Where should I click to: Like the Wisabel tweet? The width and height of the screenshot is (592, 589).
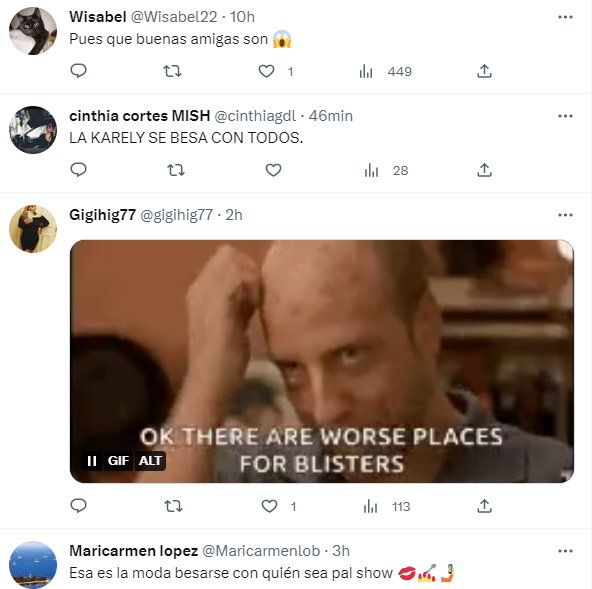point(266,71)
